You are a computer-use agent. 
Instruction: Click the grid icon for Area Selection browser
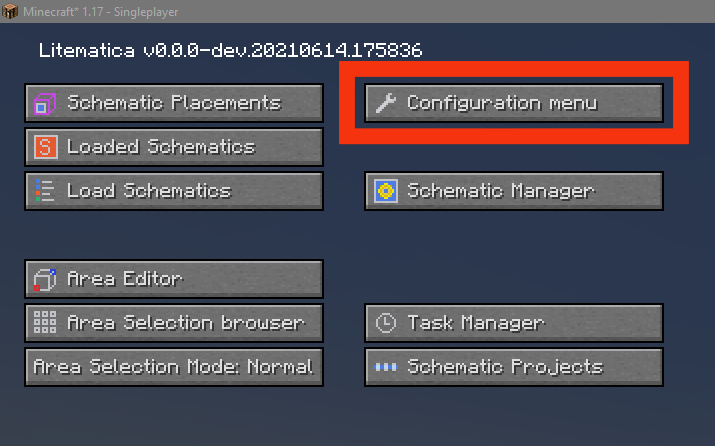pos(45,323)
